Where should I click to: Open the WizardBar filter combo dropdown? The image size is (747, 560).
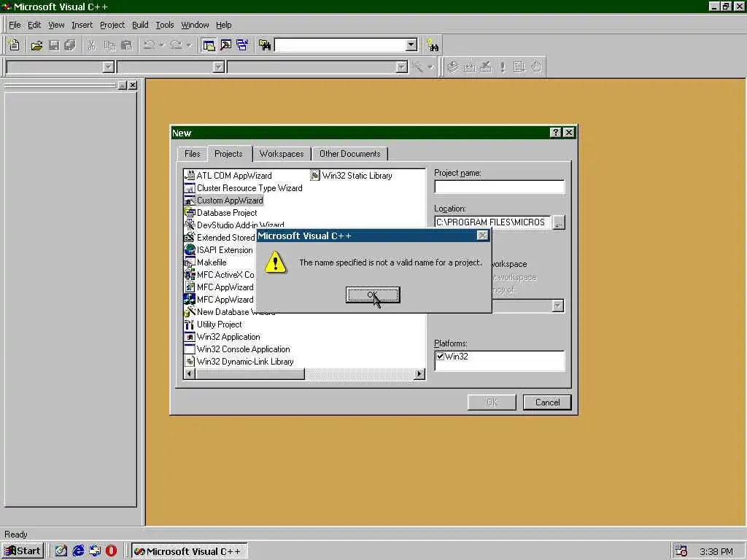point(218,67)
